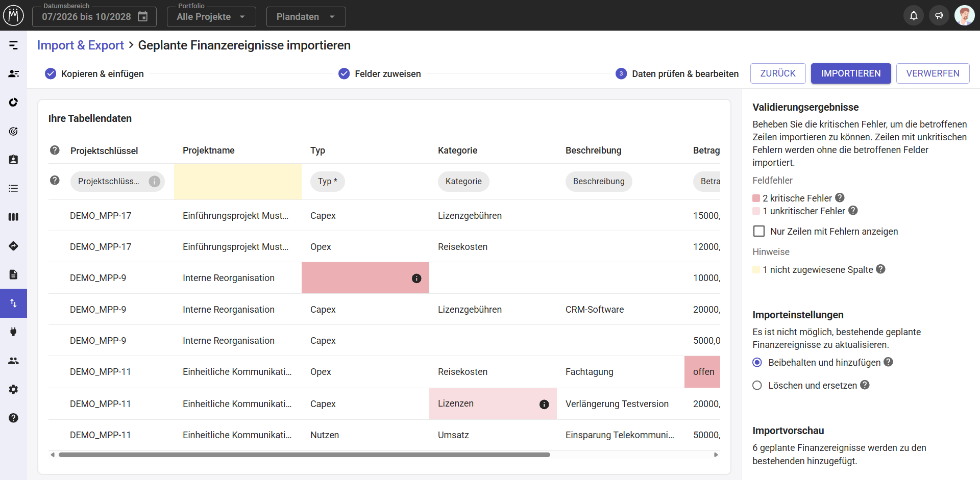Click the IMPORTIEREN button
Viewport: 980px width, 480px height.
click(851, 73)
